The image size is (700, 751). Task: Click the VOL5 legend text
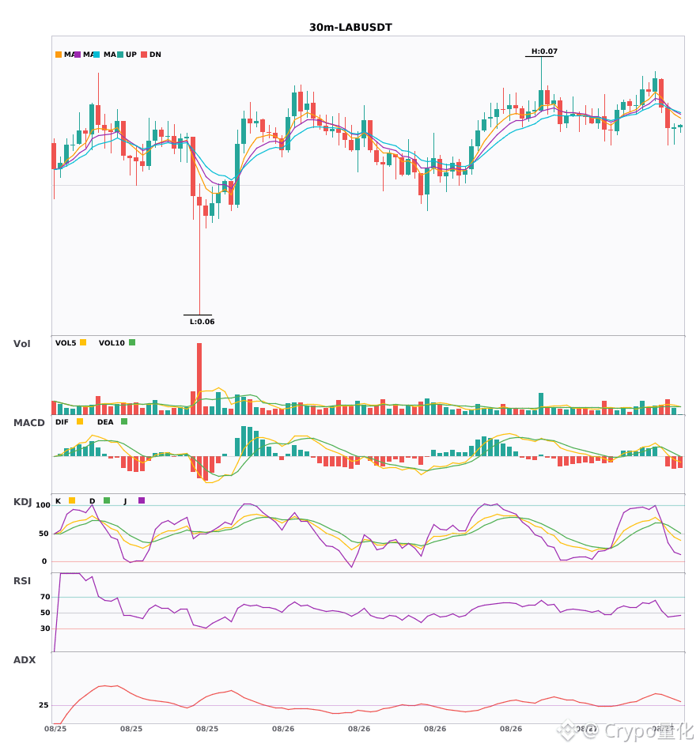(66, 343)
